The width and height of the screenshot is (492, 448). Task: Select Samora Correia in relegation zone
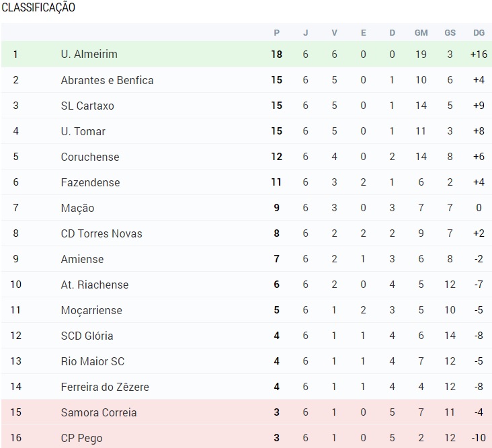(99, 412)
